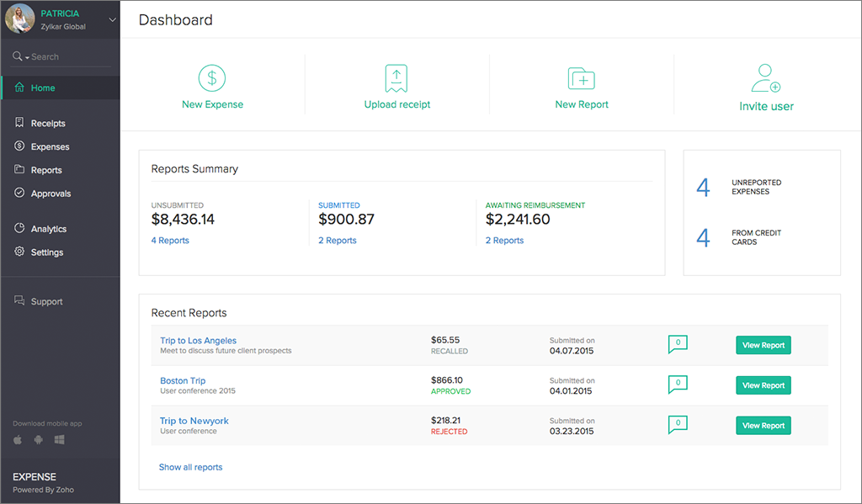This screenshot has height=504, width=862.
Task: Open the 4 Reports link under Unsubmitted
Action: tap(170, 240)
